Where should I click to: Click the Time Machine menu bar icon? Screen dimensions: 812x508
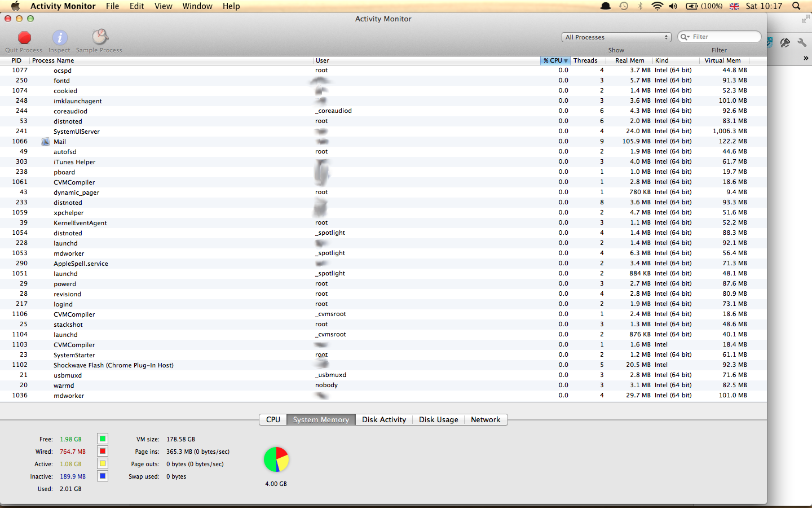624,6
